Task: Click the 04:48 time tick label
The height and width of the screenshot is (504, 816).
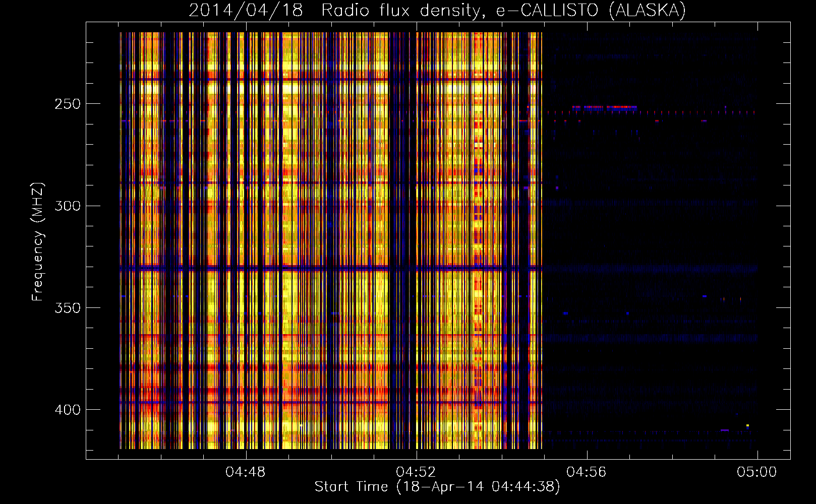Action: tap(246, 472)
